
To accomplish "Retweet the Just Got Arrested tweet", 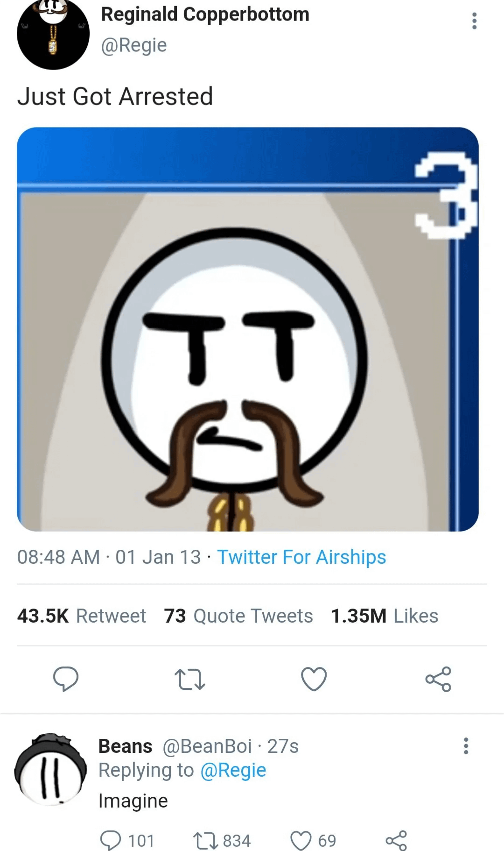I will [x=189, y=680].
